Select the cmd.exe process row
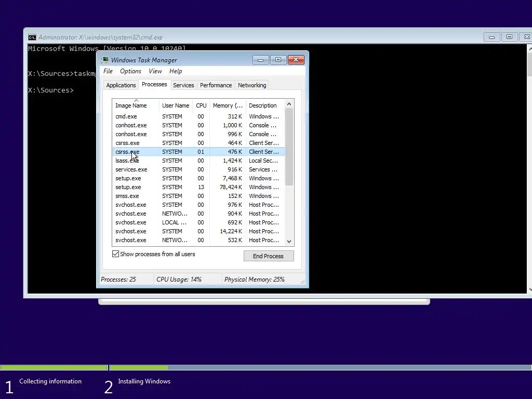This screenshot has height=399, width=532. (x=198, y=116)
